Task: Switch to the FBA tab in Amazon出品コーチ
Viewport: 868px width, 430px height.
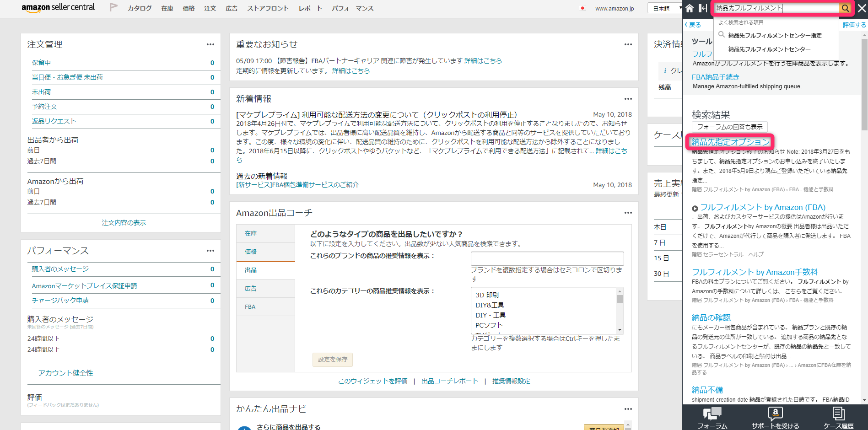Action: pyautogui.click(x=250, y=306)
